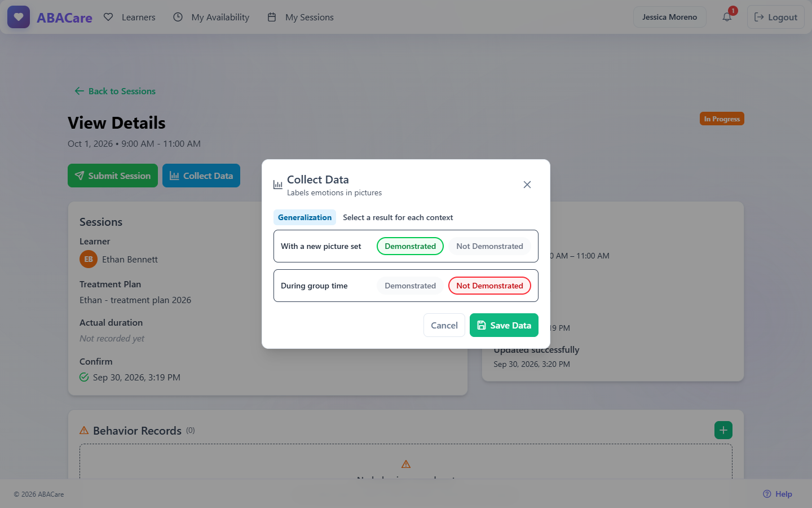The height and width of the screenshot is (508, 812).
Task: Click the 'During group time' label
Action: tap(314, 286)
